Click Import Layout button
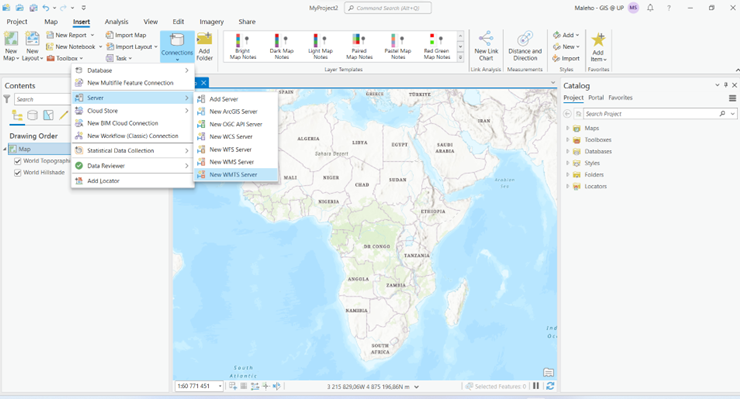740x399 pixels. (x=132, y=47)
